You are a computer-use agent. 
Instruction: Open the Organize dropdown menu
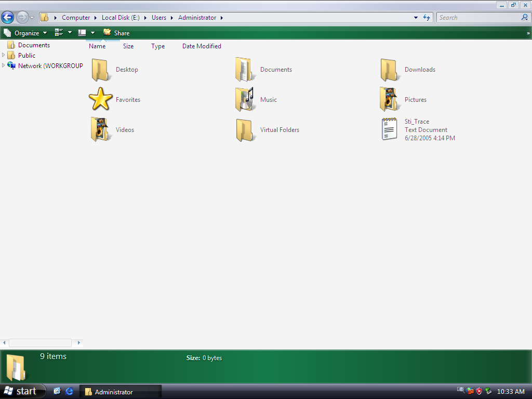(26, 33)
